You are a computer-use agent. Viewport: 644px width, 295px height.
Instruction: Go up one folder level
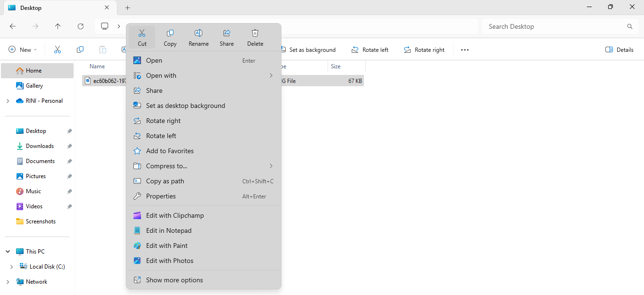pyautogui.click(x=58, y=26)
